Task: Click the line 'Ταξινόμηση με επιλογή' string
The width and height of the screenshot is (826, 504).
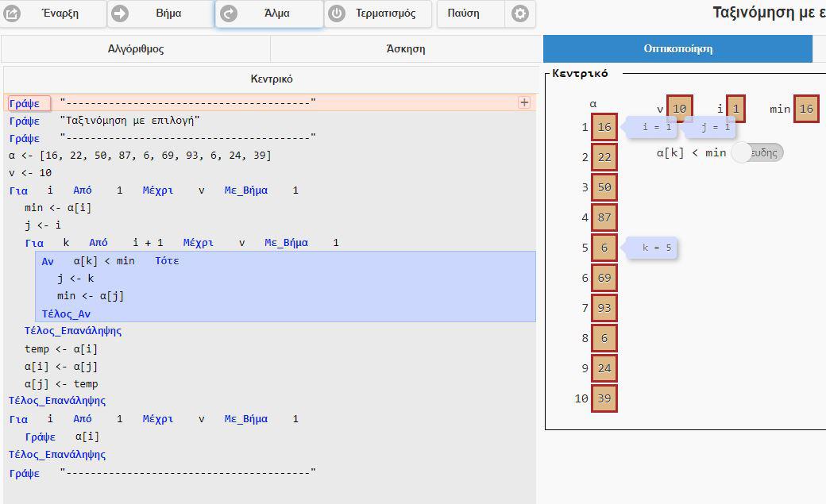Action: pos(129,121)
